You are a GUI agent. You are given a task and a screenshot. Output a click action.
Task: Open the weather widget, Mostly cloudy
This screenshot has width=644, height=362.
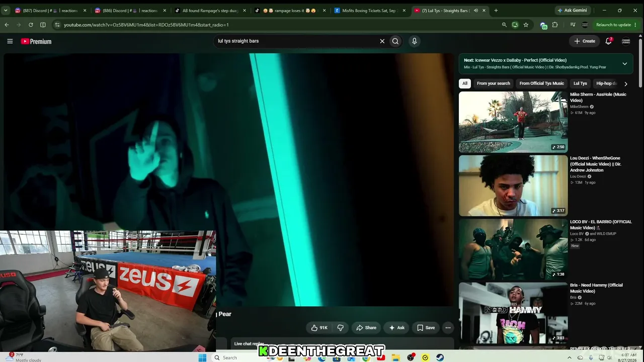pyautogui.click(x=23, y=357)
